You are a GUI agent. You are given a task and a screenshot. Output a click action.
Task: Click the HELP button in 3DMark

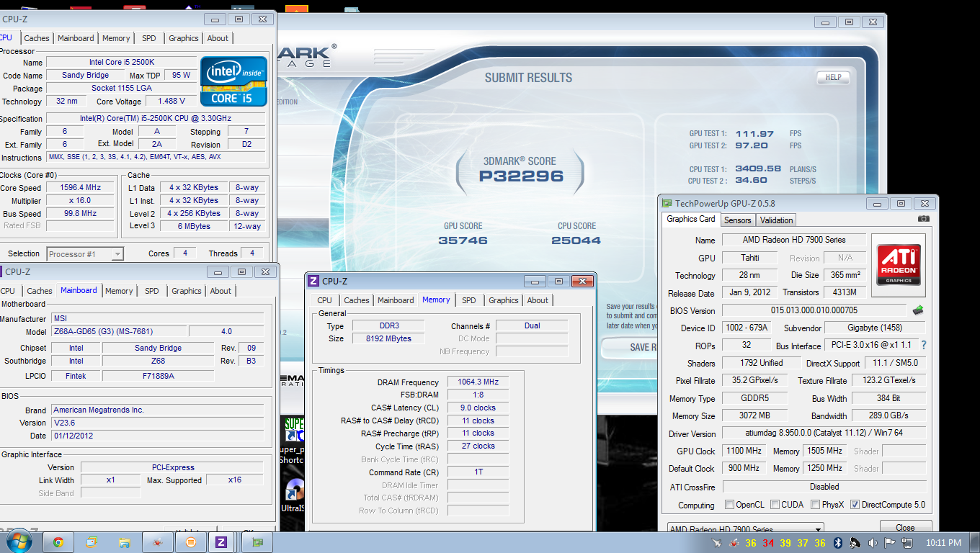(833, 77)
